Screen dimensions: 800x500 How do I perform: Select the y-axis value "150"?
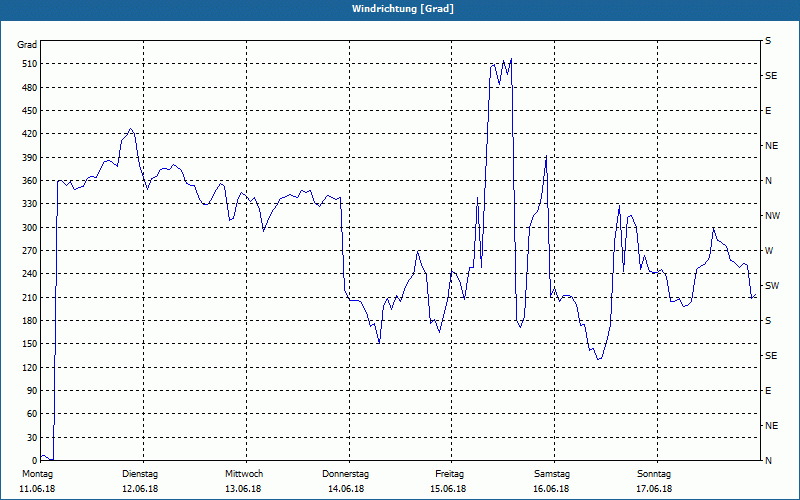click(x=30, y=344)
